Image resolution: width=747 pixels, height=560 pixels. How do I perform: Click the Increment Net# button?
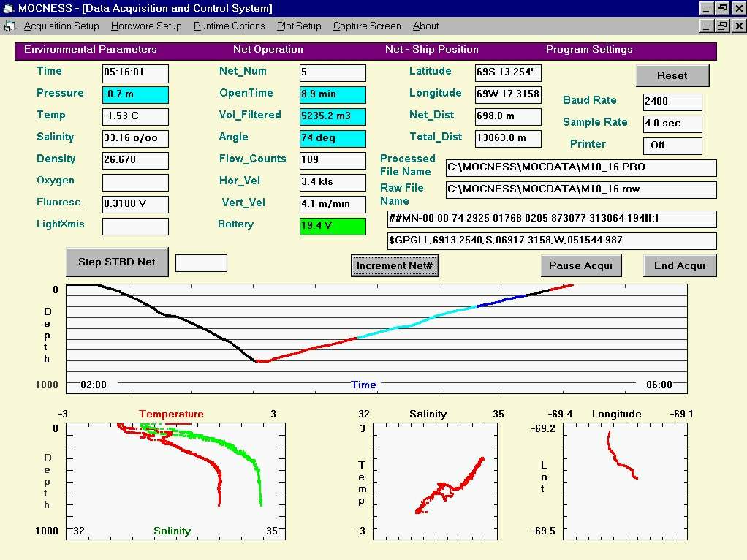pyautogui.click(x=395, y=265)
